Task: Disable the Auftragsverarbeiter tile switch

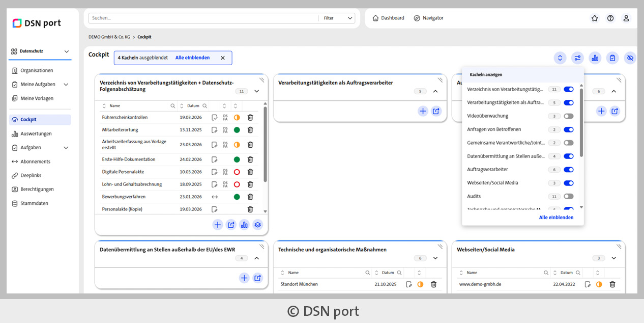Action: point(569,170)
